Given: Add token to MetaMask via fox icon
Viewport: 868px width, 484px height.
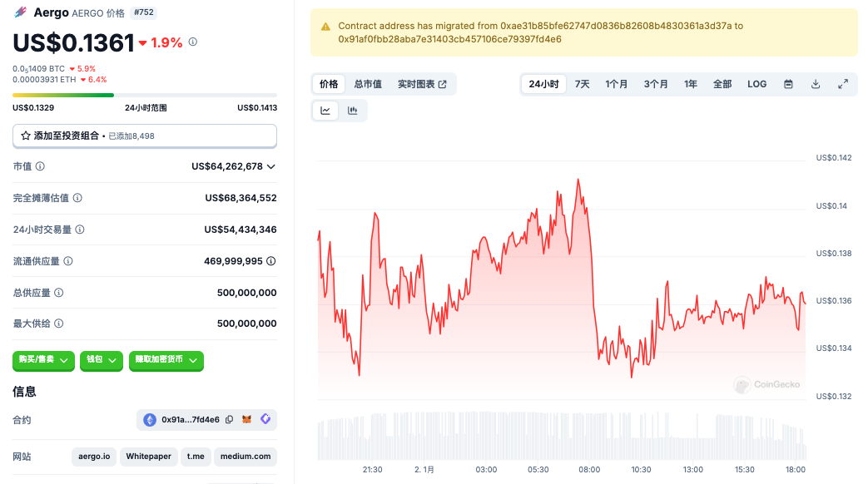Looking at the screenshot, I should point(247,420).
